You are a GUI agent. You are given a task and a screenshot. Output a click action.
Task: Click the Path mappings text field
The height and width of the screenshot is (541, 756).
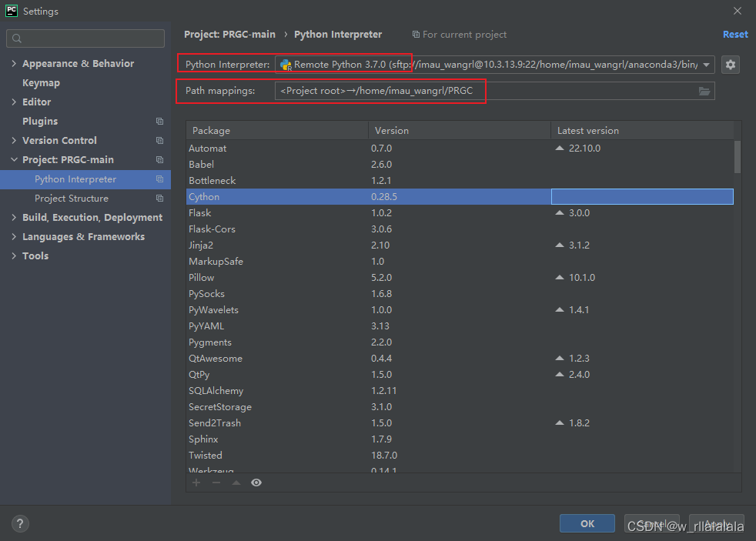pyautogui.click(x=495, y=91)
